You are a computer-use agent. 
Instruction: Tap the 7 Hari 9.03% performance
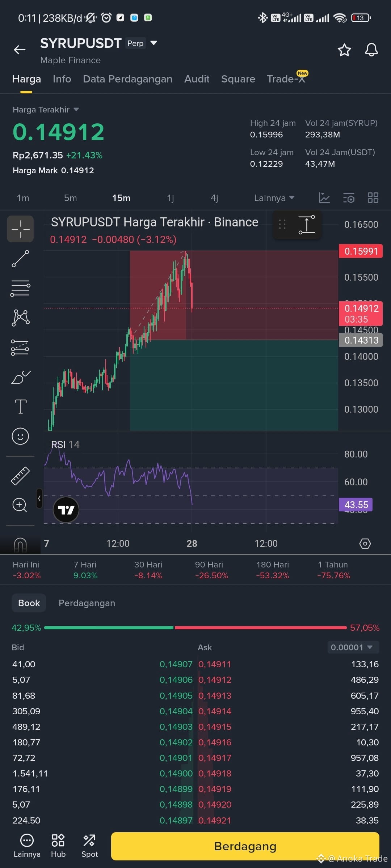[x=85, y=570]
